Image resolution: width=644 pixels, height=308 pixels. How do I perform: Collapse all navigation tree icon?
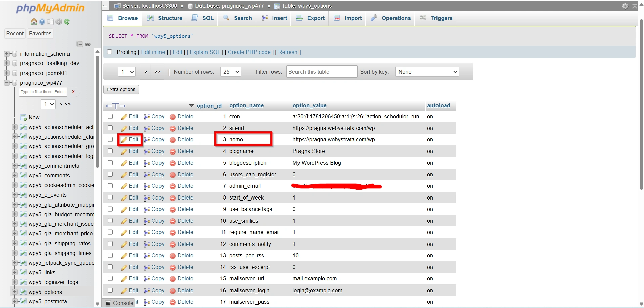80,44
